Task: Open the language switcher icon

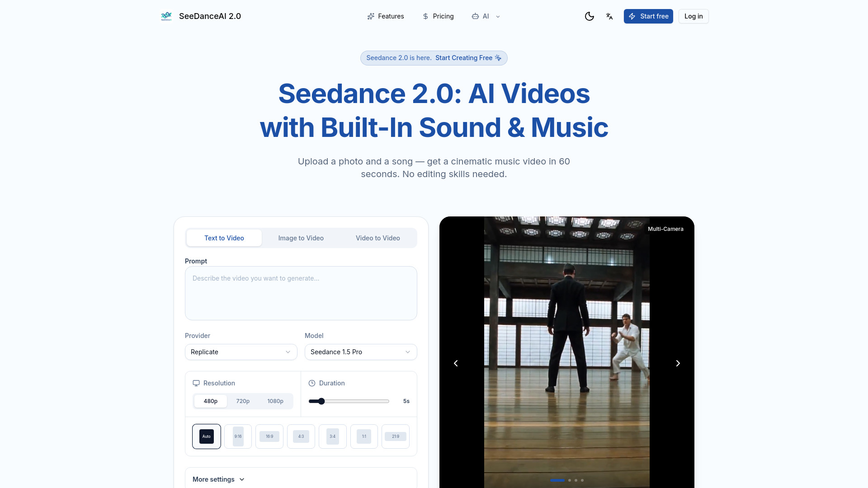Action: click(x=609, y=16)
